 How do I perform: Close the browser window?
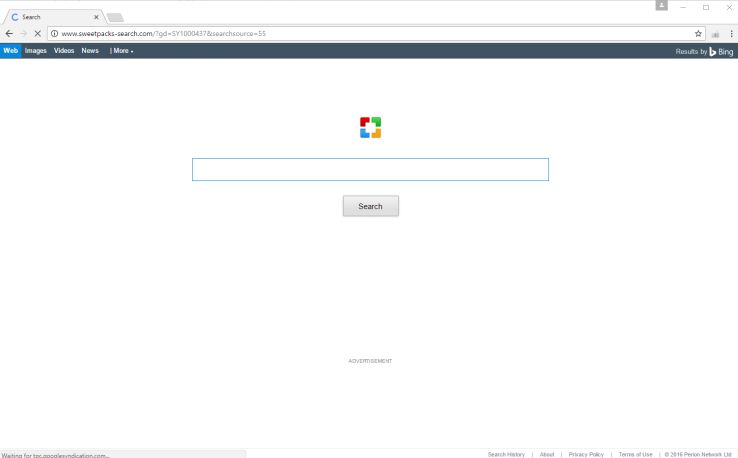pos(729,7)
